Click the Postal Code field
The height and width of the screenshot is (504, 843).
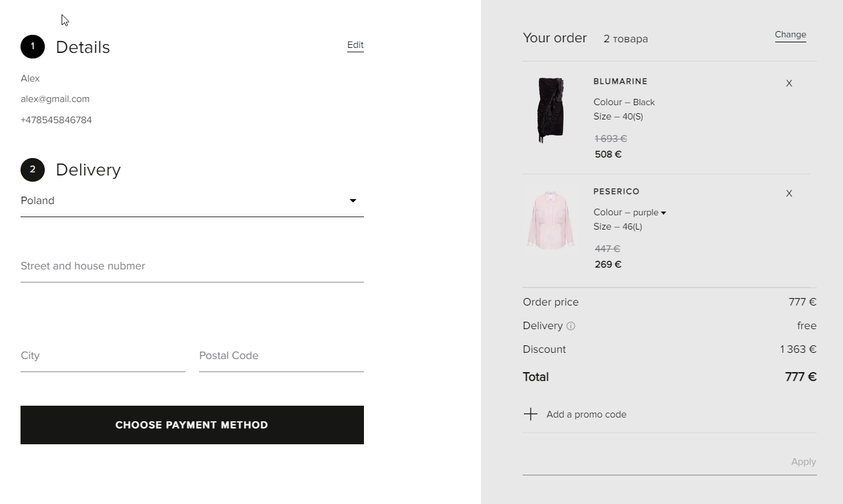pos(281,356)
